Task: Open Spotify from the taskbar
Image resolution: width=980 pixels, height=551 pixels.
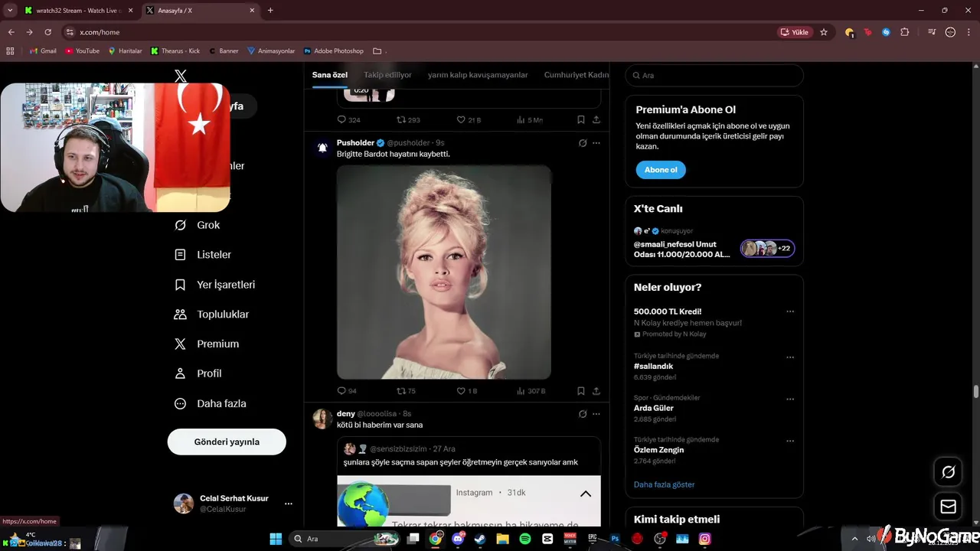Action: click(x=525, y=539)
